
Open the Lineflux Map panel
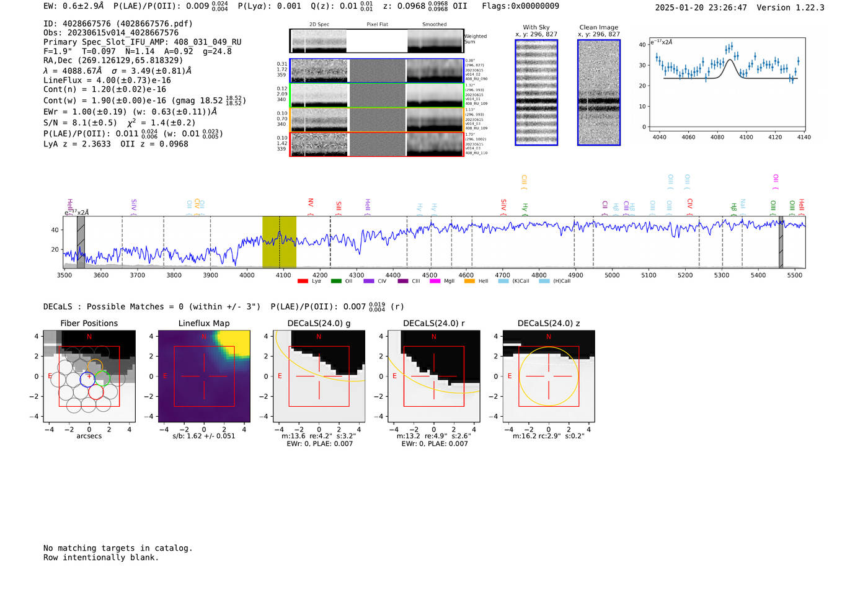click(x=204, y=376)
